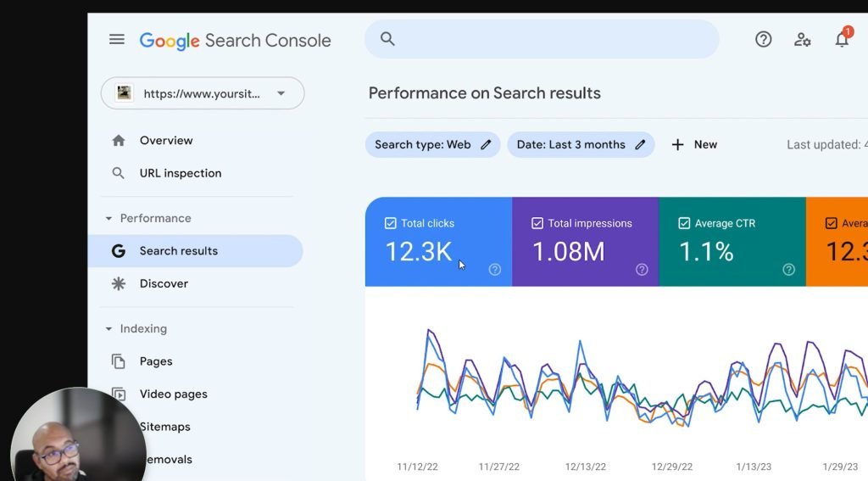The width and height of the screenshot is (868, 481).
Task: Click the Google Search Console logo
Action: [235, 41]
